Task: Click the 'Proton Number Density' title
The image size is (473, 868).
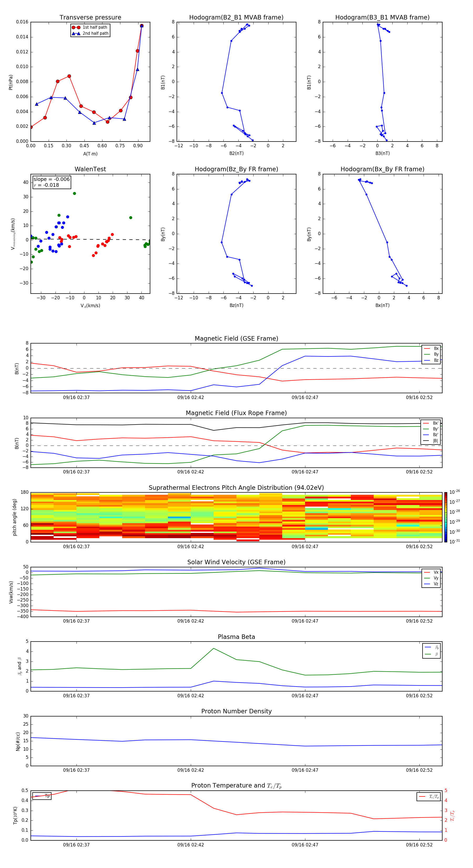Action: coord(236,711)
